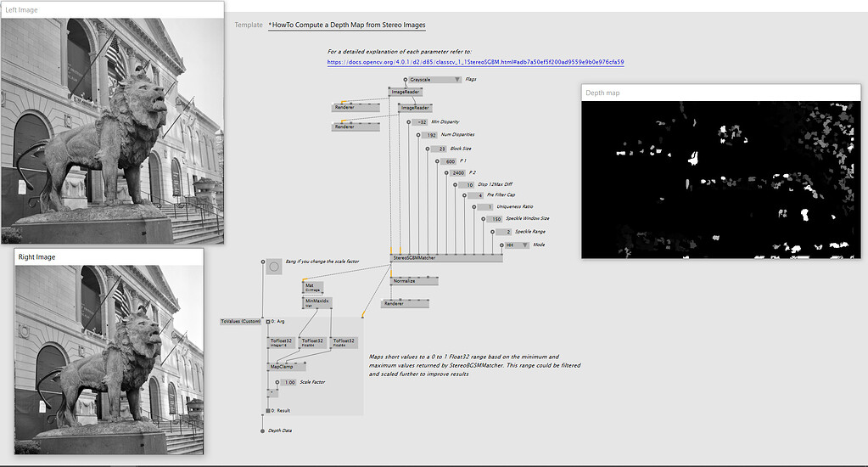Click the Block Size value 23
The height and width of the screenshot is (467, 868).
point(440,149)
